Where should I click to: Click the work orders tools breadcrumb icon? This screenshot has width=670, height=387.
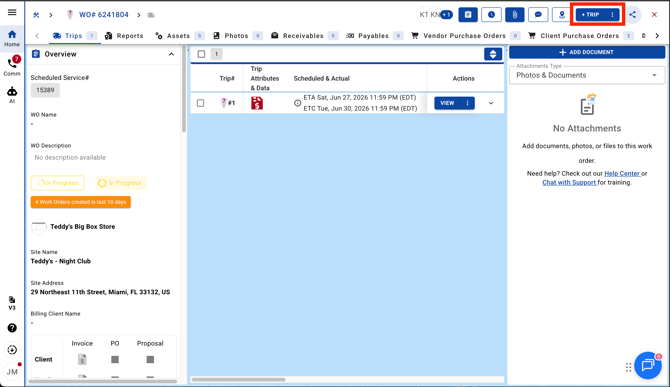click(36, 15)
